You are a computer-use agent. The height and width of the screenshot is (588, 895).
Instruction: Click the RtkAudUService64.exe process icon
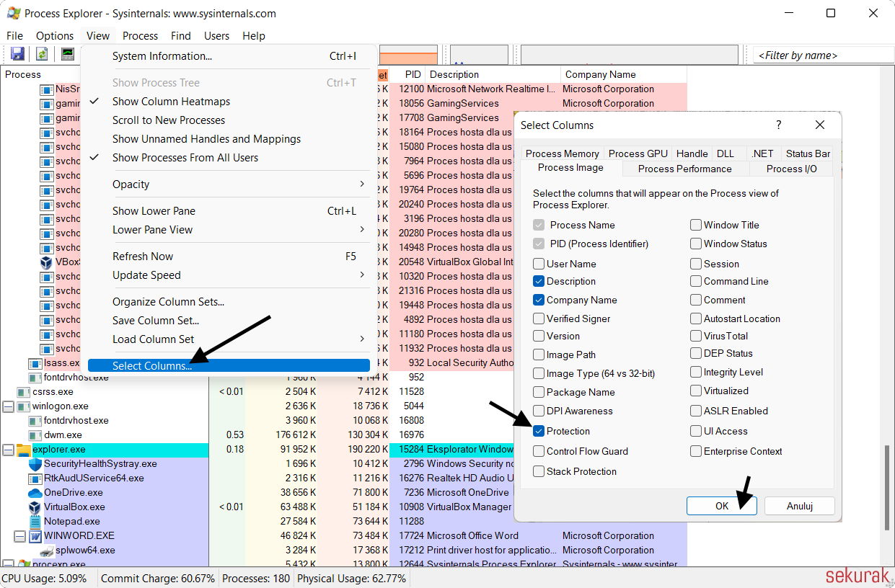coord(35,478)
